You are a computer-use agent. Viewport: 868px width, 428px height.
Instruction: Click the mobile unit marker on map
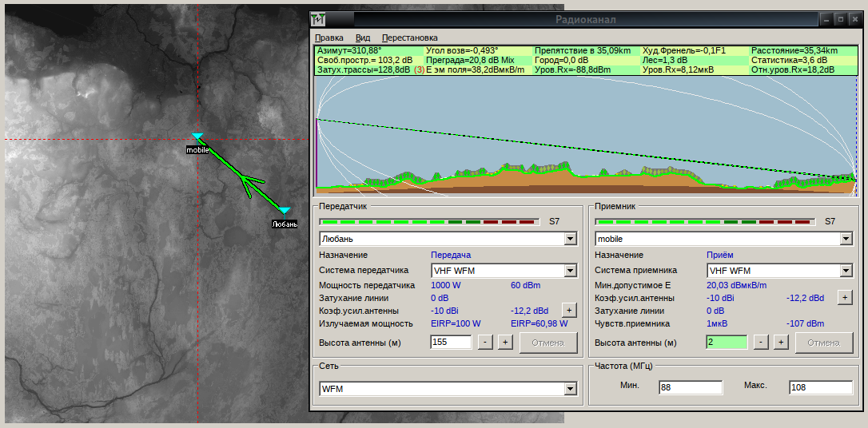pyautogui.click(x=197, y=136)
